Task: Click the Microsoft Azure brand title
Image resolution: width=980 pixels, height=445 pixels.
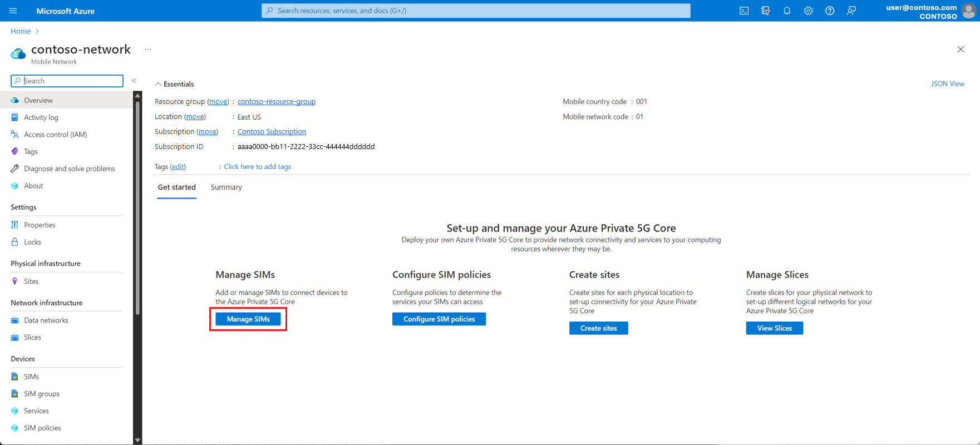Action: coord(66,11)
